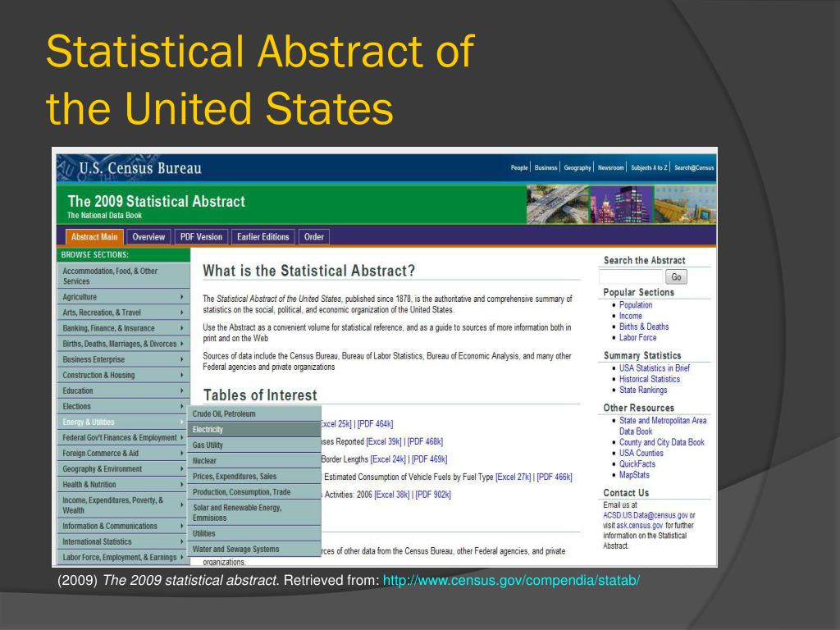The image size is (840, 630).
Task: Focus the Search the Abstract field
Action: click(x=631, y=277)
